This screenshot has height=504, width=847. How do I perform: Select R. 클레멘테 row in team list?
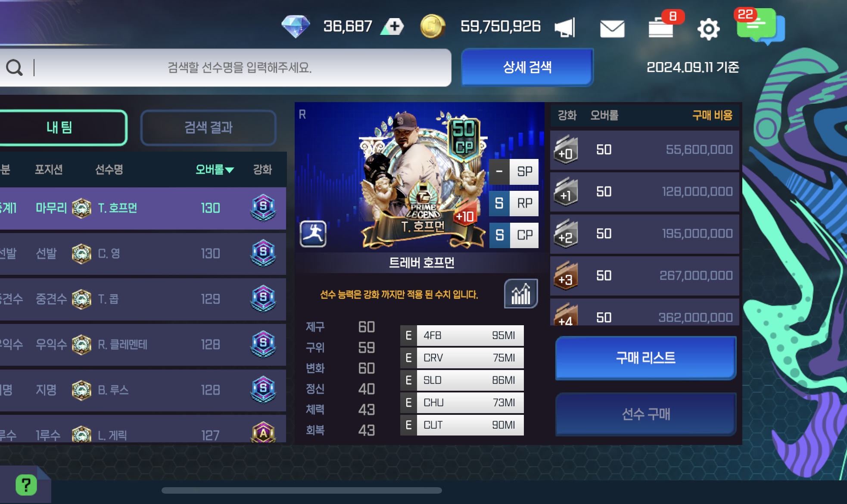tap(143, 345)
